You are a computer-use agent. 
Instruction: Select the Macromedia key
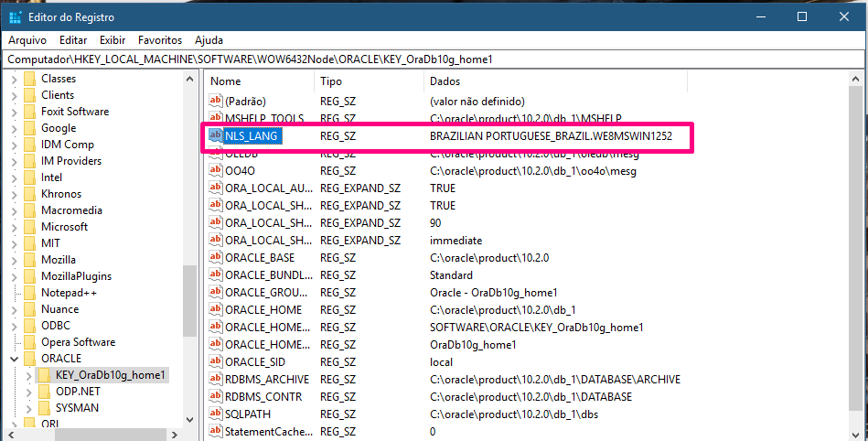(71, 210)
